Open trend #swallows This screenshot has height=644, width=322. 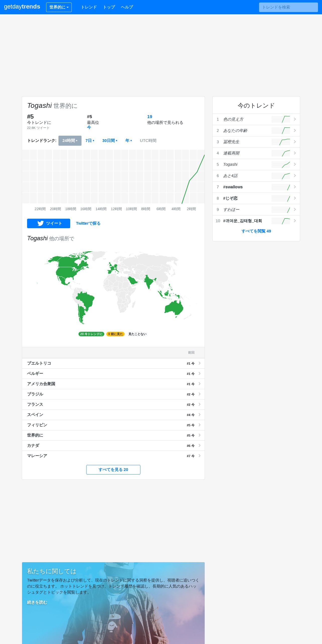[x=233, y=187]
